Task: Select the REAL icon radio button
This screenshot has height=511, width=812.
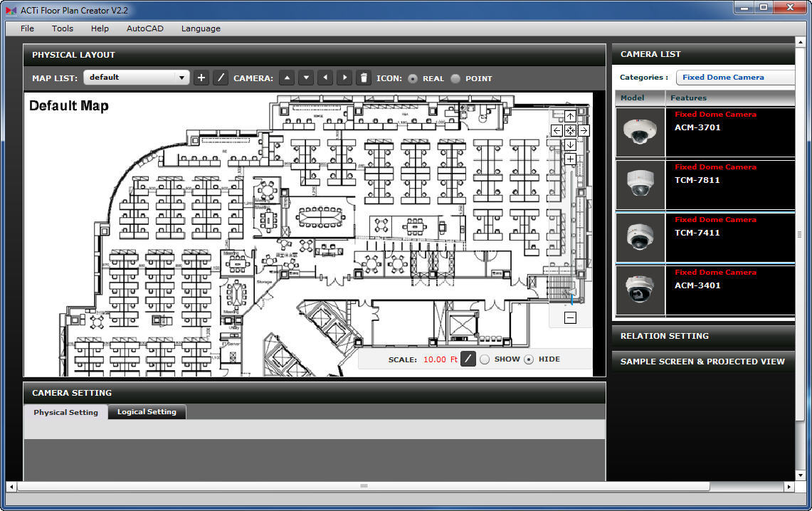Action: point(413,79)
